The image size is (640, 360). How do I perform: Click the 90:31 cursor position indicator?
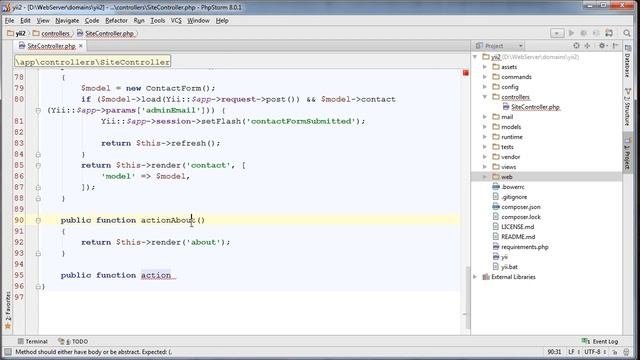point(554,352)
